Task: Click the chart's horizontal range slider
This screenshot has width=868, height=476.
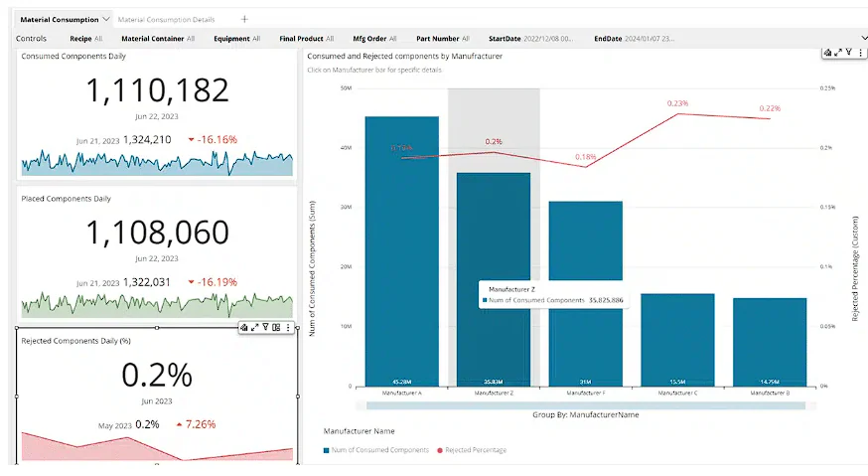Action: coord(586,405)
